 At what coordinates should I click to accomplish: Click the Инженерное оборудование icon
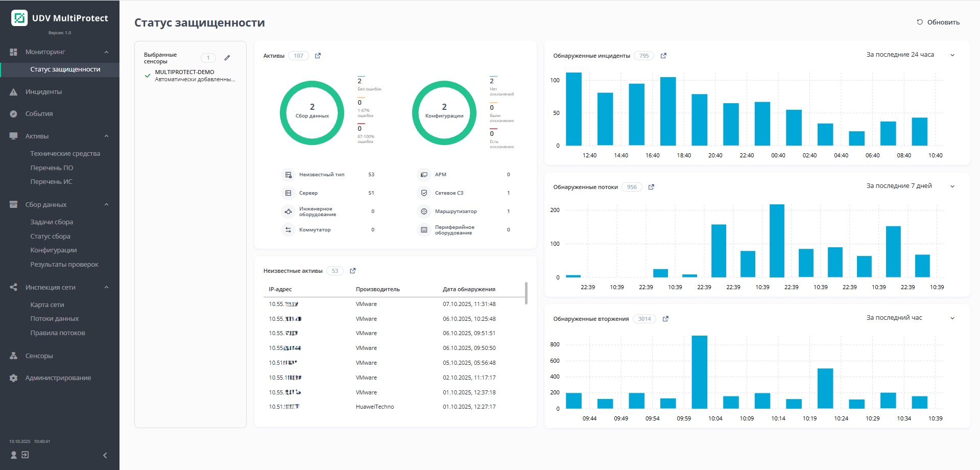point(288,212)
